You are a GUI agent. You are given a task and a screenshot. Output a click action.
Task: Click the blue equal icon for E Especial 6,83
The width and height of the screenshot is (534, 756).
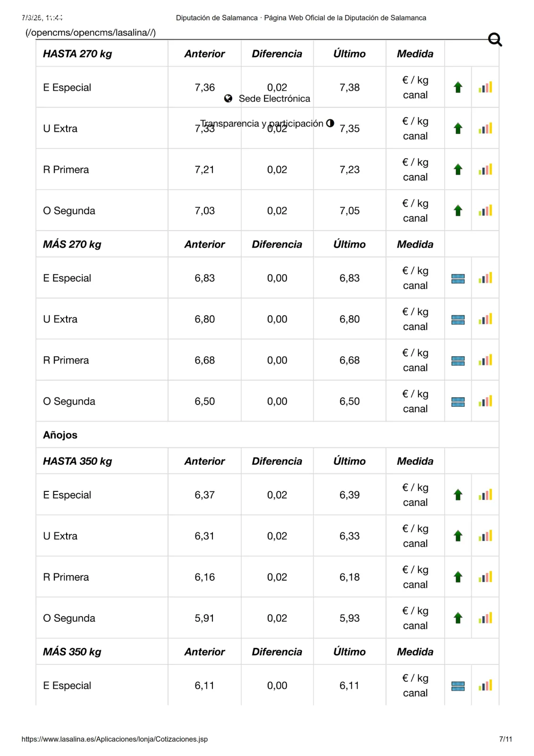pyautogui.click(x=458, y=278)
